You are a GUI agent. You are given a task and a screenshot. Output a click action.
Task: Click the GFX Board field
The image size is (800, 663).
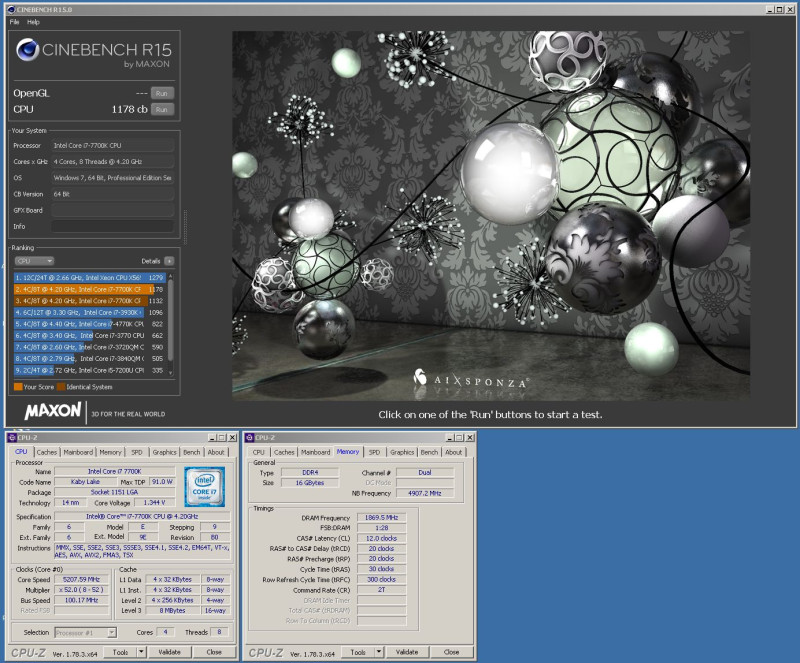pos(112,210)
